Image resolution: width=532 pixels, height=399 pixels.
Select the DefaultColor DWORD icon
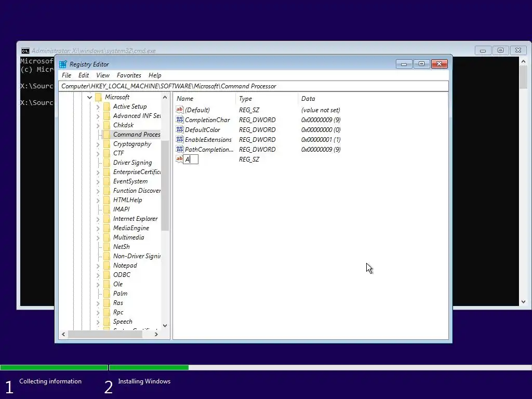coord(179,129)
